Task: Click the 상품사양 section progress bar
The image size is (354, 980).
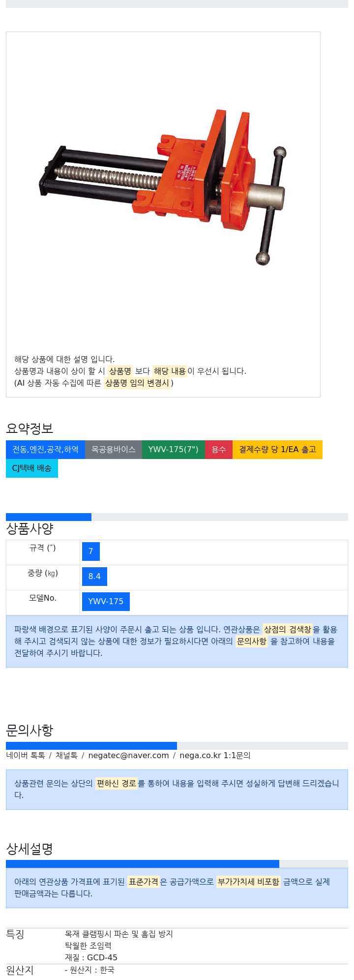Action: [177, 517]
